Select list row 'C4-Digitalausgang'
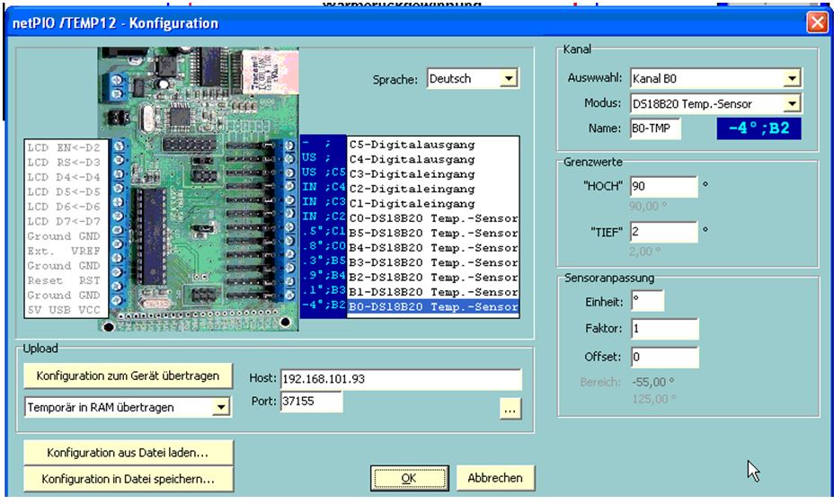Screen dimensions: 834x504 [433, 160]
